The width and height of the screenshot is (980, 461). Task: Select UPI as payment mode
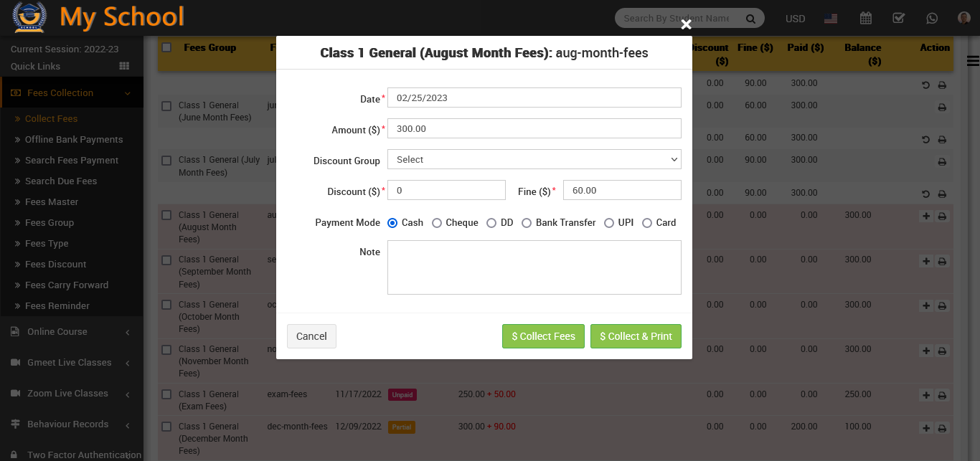point(609,223)
